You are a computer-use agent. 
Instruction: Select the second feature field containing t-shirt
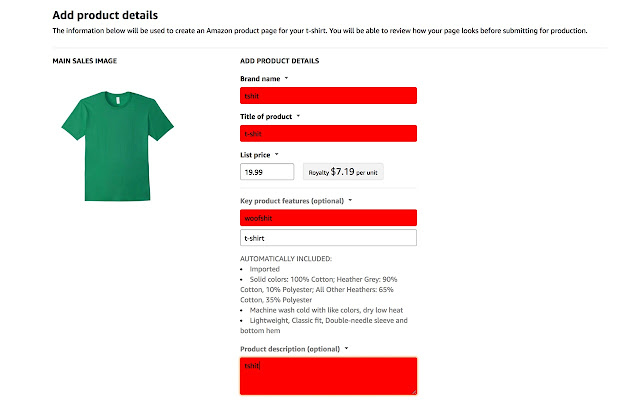pyautogui.click(x=328, y=238)
